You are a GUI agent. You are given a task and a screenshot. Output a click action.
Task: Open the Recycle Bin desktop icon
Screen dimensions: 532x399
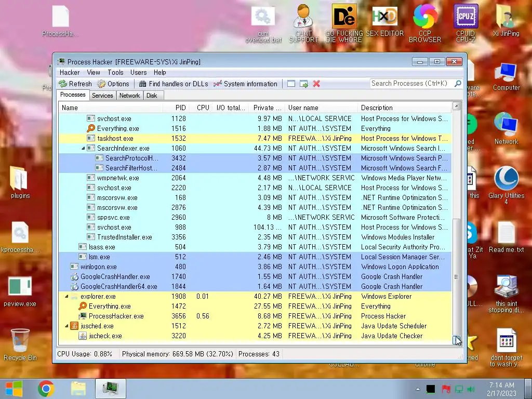tap(20, 344)
